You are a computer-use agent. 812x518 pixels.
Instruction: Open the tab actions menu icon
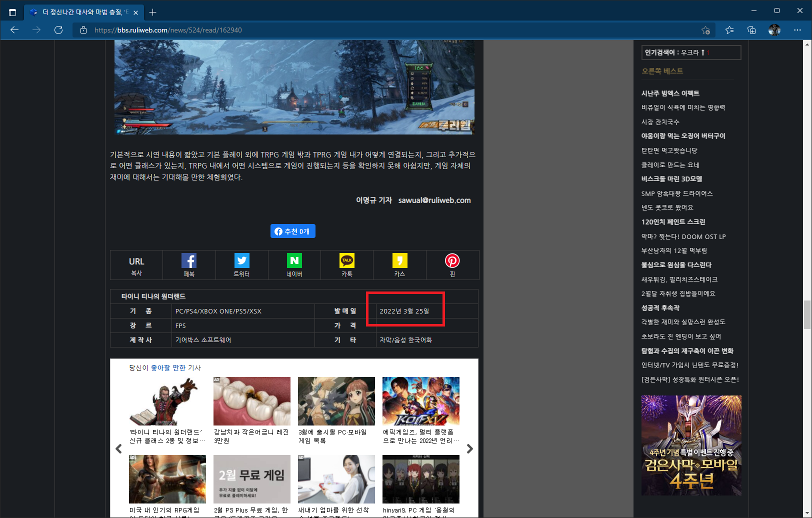12,12
